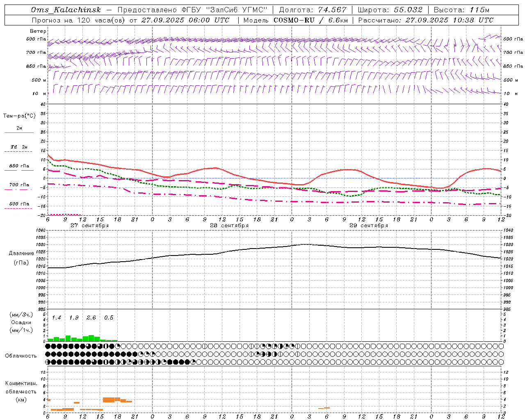525x420 pixels.
Task: Select the 1.4 precipitation amount value
Action: click(56, 318)
